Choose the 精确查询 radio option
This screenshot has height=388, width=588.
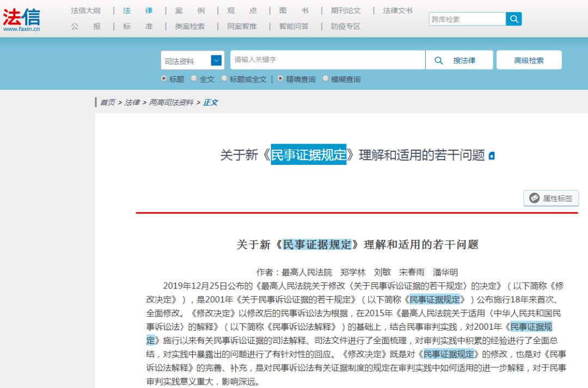(280, 78)
